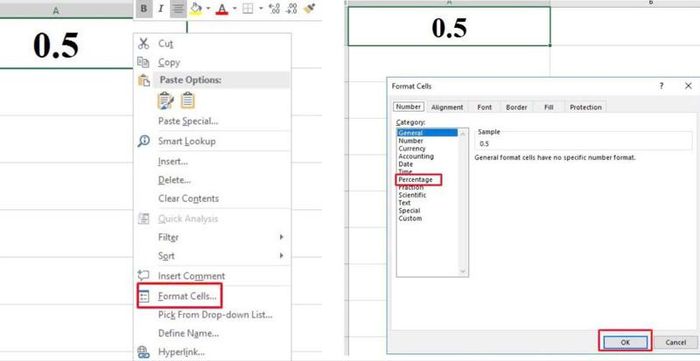The width and height of the screenshot is (700, 361).
Task: Open the fill color dropdown arrow
Action: point(208,8)
